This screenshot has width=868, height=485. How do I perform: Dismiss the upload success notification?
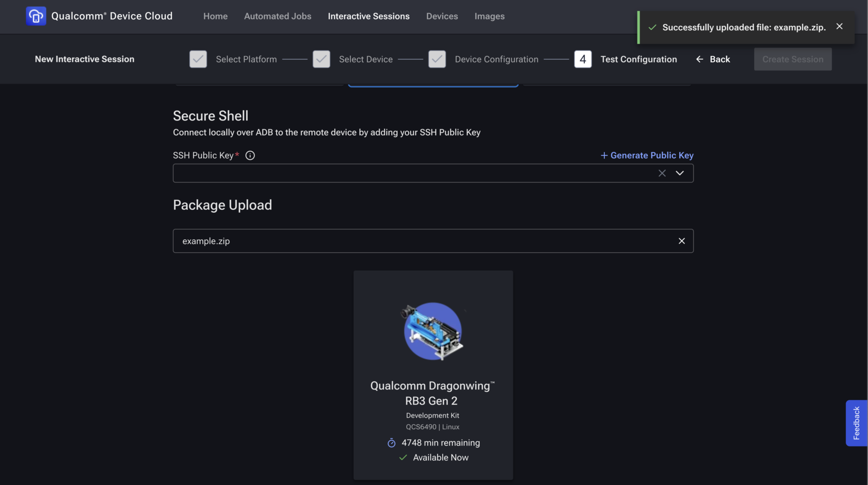[x=839, y=27]
